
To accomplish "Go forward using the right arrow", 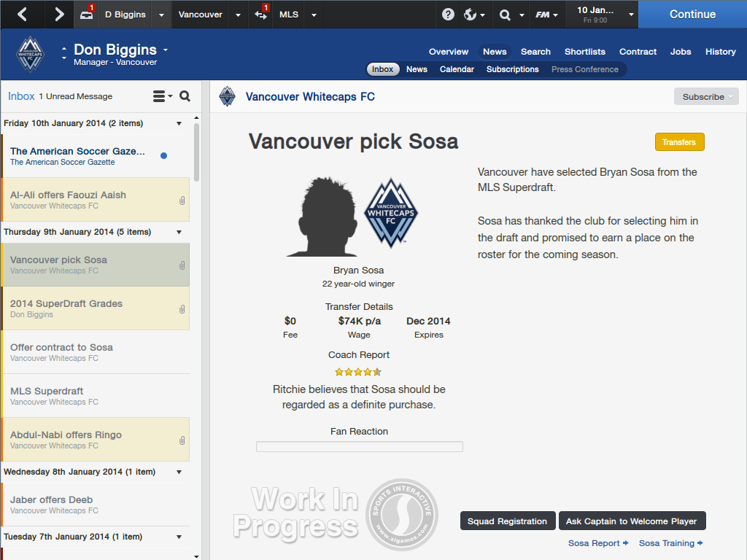I will [x=59, y=14].
